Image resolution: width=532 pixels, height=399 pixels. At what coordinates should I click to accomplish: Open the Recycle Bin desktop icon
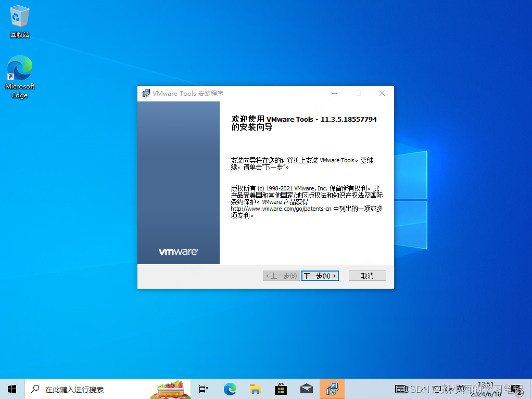click(x=20, y=21)
